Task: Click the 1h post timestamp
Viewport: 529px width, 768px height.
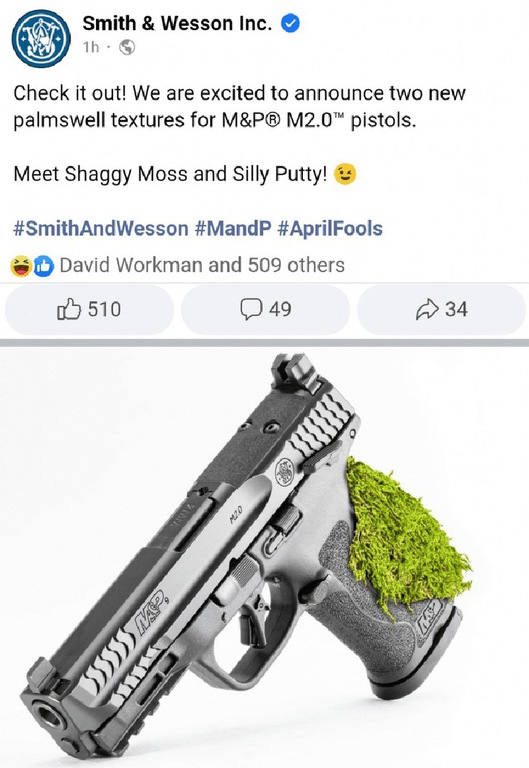Action: click(91, 47)
